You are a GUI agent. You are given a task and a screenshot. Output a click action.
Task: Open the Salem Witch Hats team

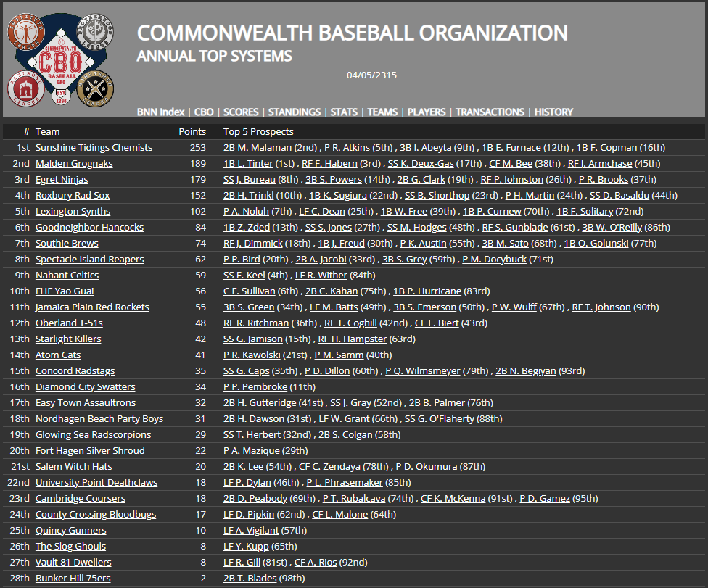(x=73, y=466)
